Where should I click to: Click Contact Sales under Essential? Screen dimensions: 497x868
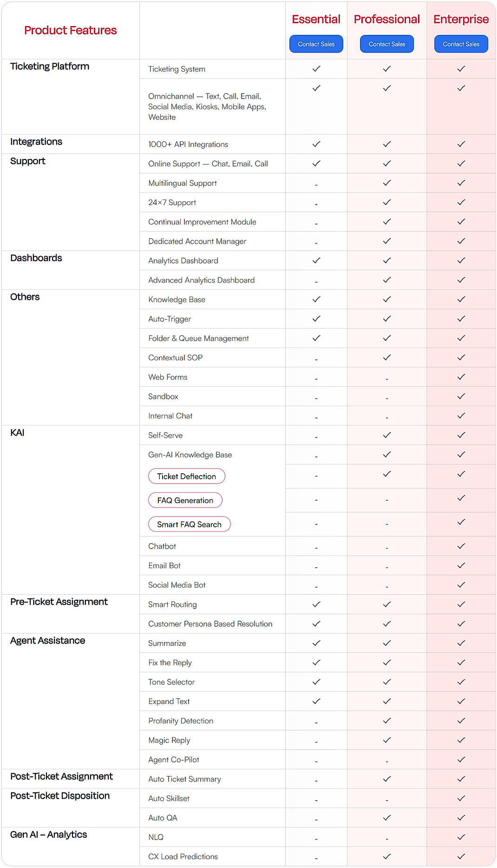tap(316, 44)
